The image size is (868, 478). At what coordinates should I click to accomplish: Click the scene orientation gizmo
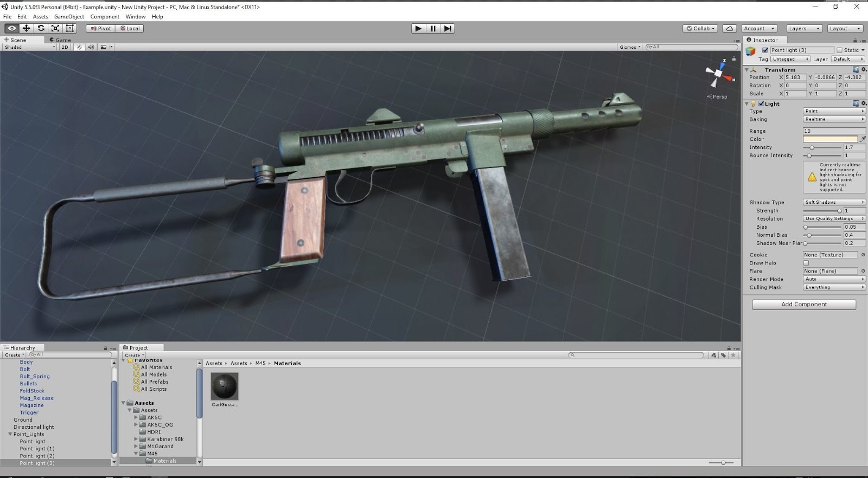(x=719, y=74)
